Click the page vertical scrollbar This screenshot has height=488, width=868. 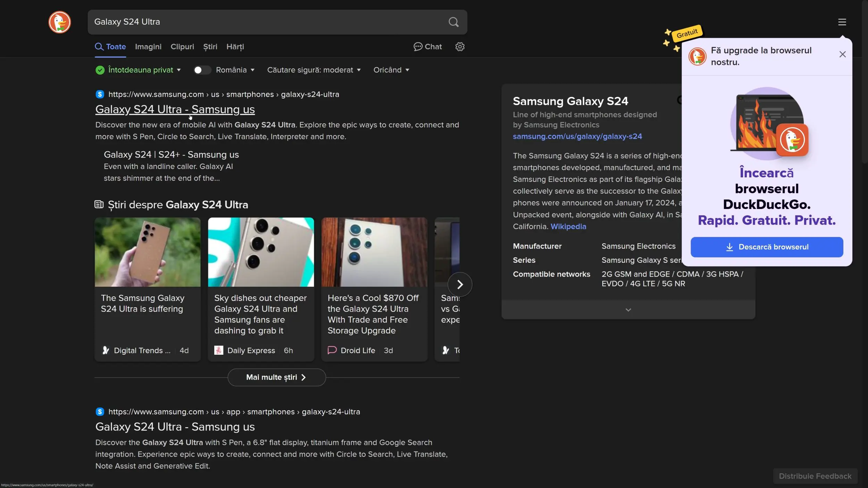pos(865,82)
